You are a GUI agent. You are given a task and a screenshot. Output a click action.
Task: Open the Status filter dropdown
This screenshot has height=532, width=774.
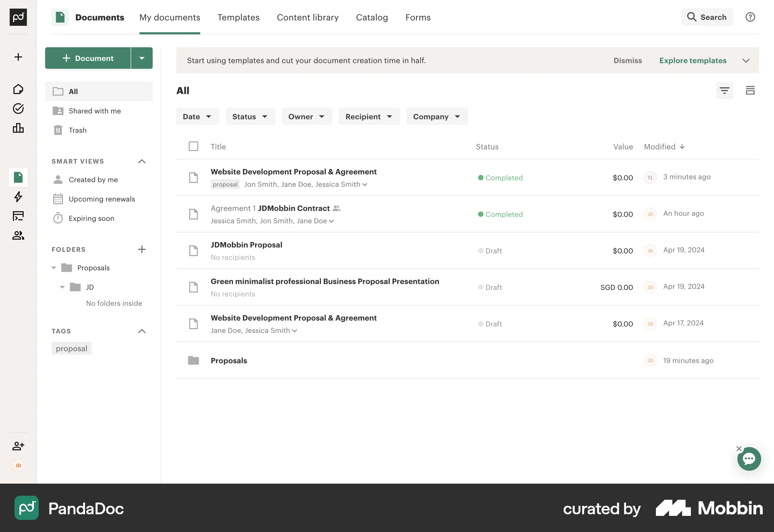coord(250,116)
